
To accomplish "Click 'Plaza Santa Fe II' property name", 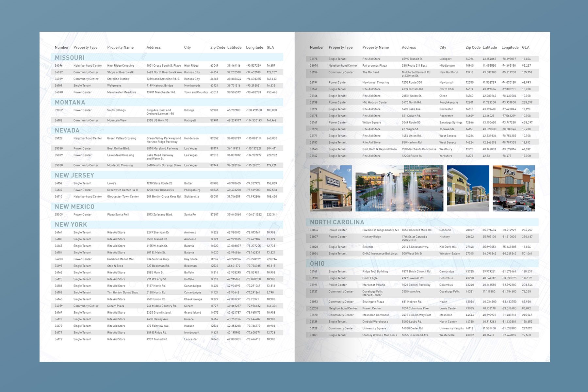I will (x=118, y=215).
